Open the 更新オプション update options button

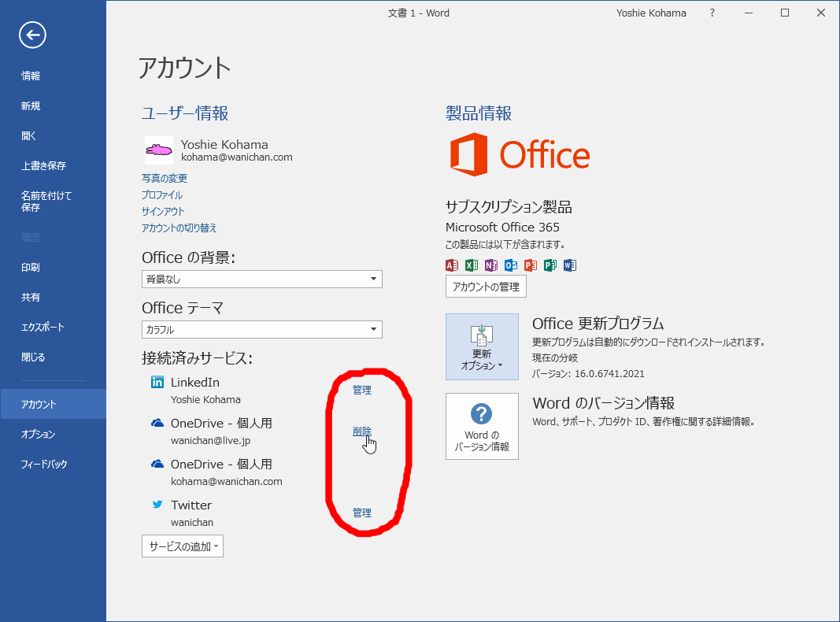pos(482,346)
